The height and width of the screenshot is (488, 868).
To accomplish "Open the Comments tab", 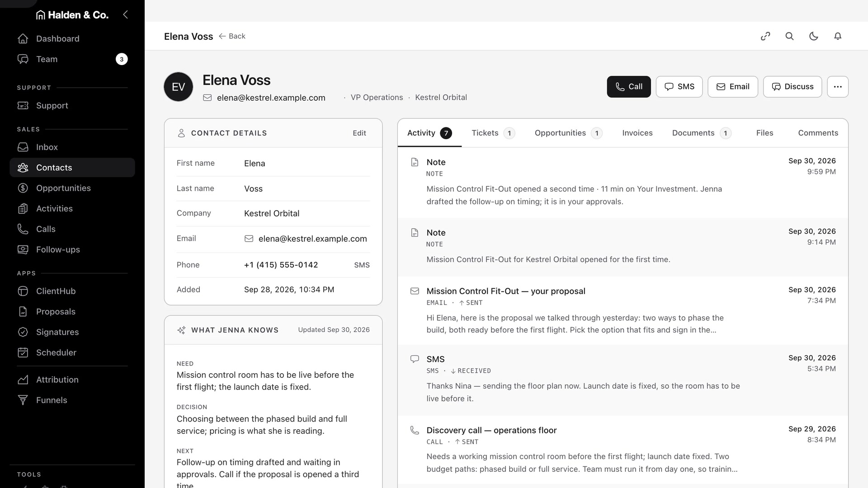I will pyautogui.click(x=818, y=133).
